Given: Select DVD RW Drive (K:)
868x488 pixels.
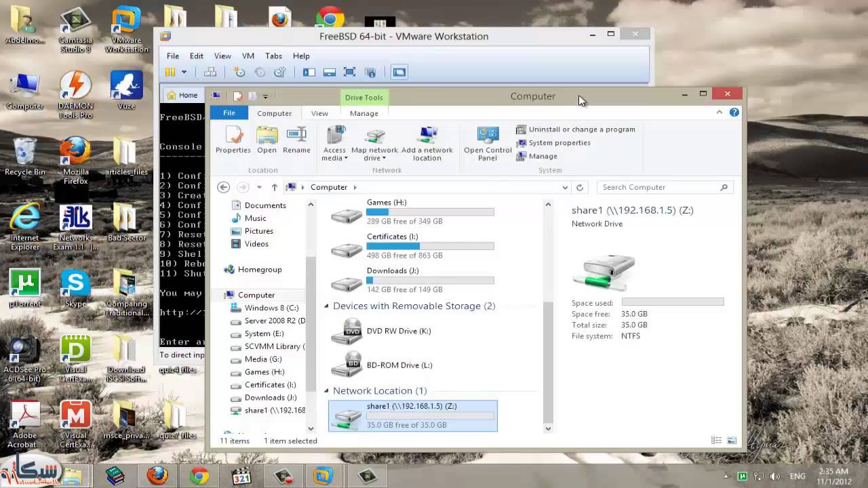Looking at the screenshot, I should pyautogui.click(x=412, y=331).
